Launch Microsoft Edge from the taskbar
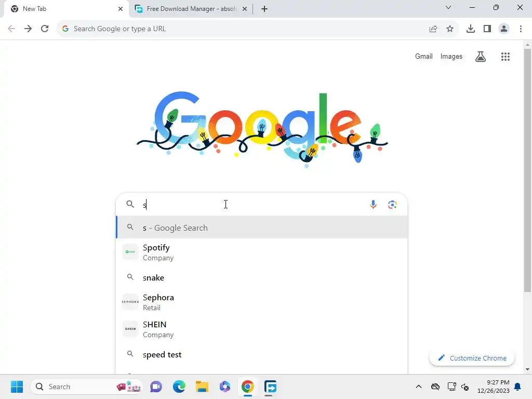The height and width of the screenshot is (399, 532). (179, 387)
